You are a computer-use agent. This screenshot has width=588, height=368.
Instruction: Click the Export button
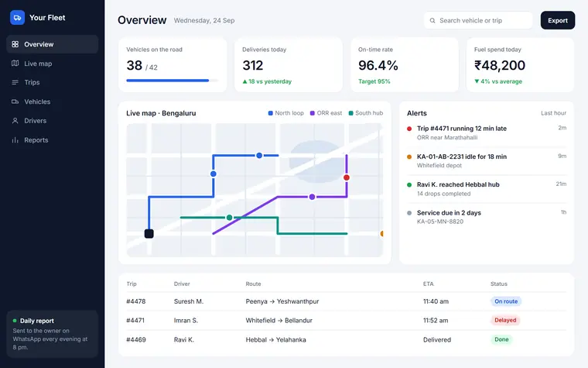tap(558, 21)
